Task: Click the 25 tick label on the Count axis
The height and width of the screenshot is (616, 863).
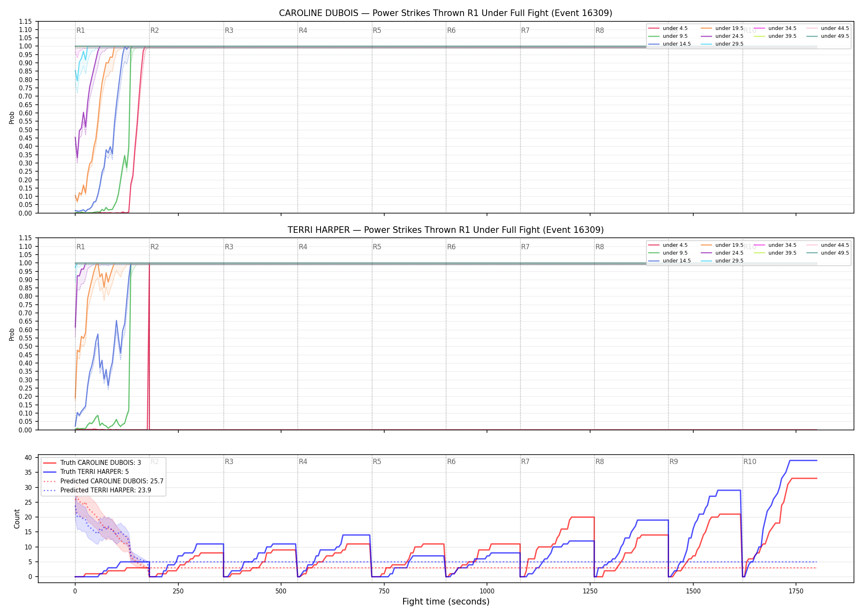Action: (28, 502)
